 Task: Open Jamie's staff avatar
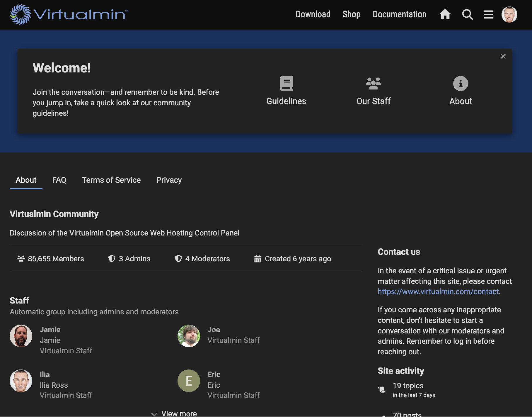coord(21,336)
